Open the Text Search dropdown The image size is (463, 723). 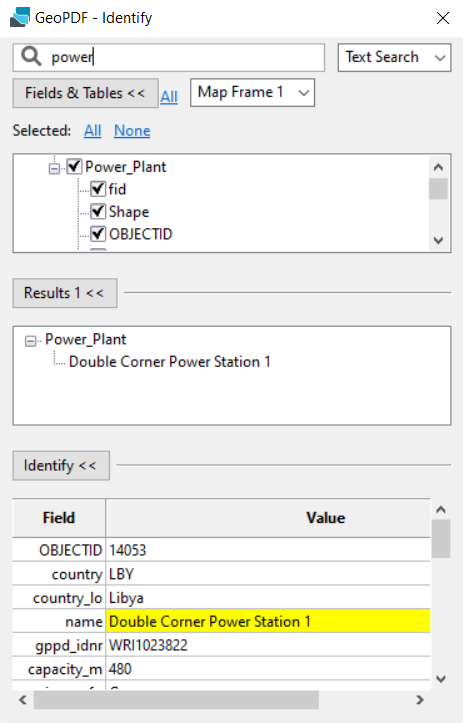[394, 57]
